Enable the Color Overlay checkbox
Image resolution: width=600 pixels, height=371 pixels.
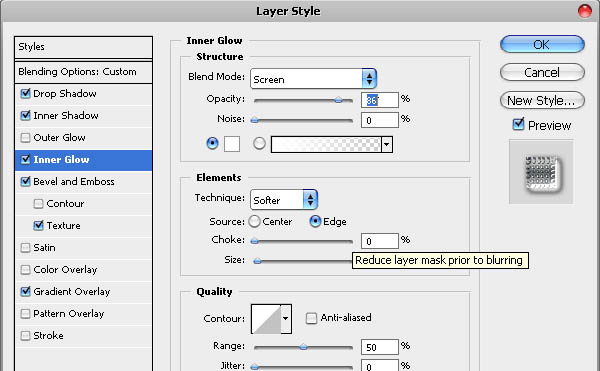(25, 270)
